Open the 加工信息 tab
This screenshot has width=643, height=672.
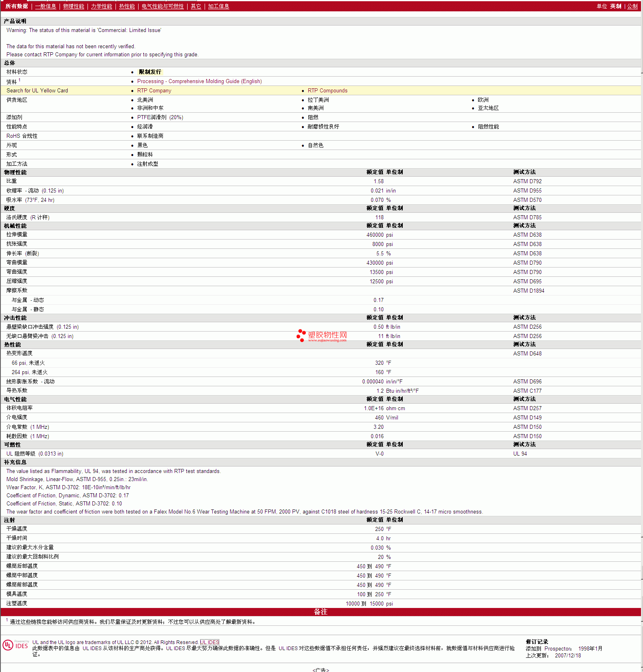click(x=218, y=6)
